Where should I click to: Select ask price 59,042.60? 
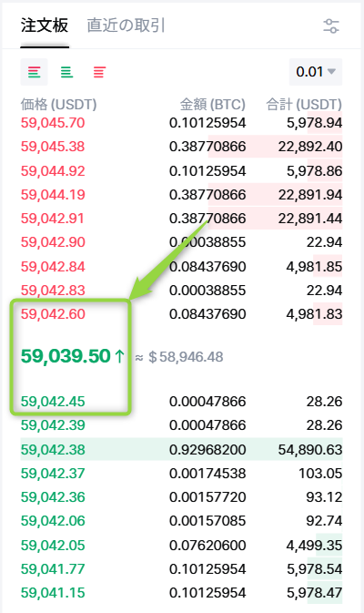pyautogui.click(x=53, y=314)
